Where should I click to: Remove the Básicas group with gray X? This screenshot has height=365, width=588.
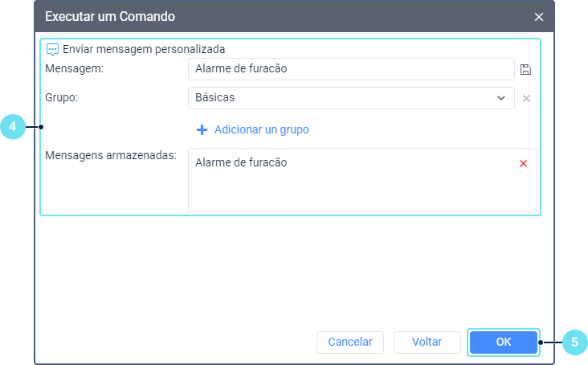(x=527, y=98)
